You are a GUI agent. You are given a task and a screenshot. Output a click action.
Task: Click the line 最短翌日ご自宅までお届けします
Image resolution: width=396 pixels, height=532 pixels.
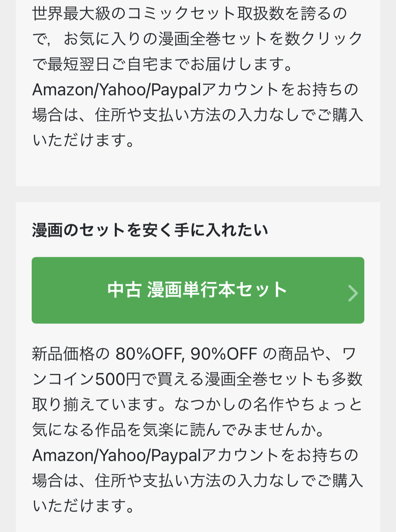click(x=170, y=64)
